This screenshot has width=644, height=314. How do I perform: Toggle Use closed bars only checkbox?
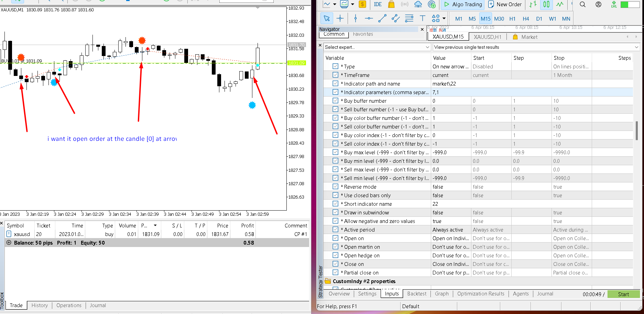(x=336, y=195)
